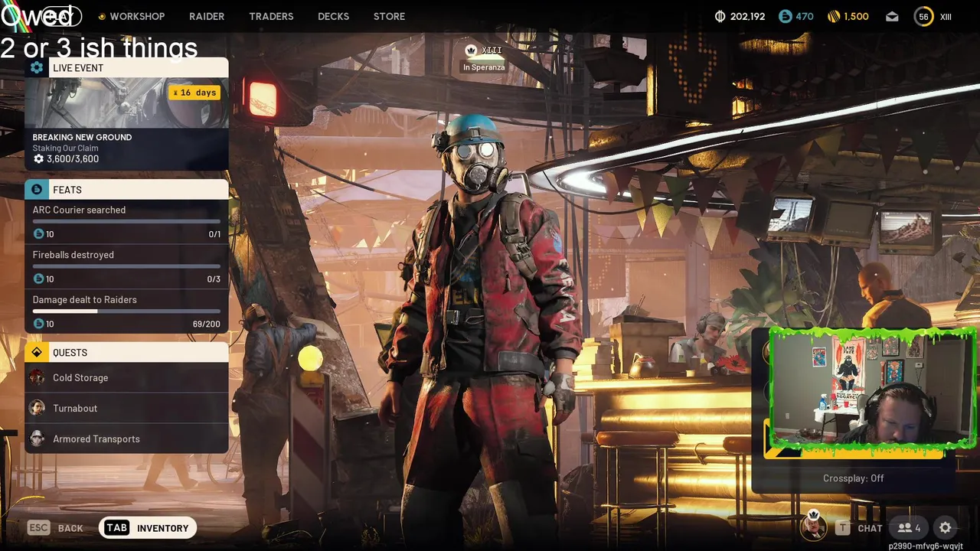Click the Armored Transports quest portrait
Screen dimensions: 980x551
37,439
